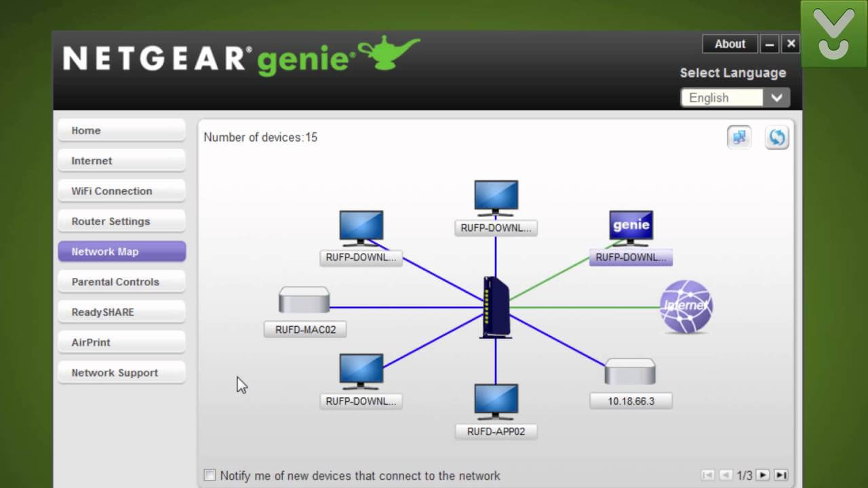
Task: Click the network devices view icon
Action: click(x=739, y=138)
